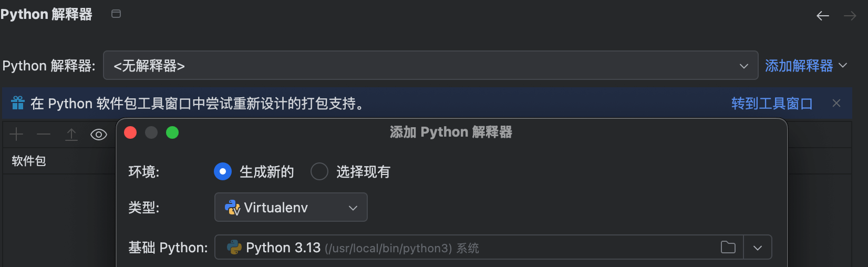Click the 转到工具窗口 link
Viewport: 868px width, 267px height.
772,104
